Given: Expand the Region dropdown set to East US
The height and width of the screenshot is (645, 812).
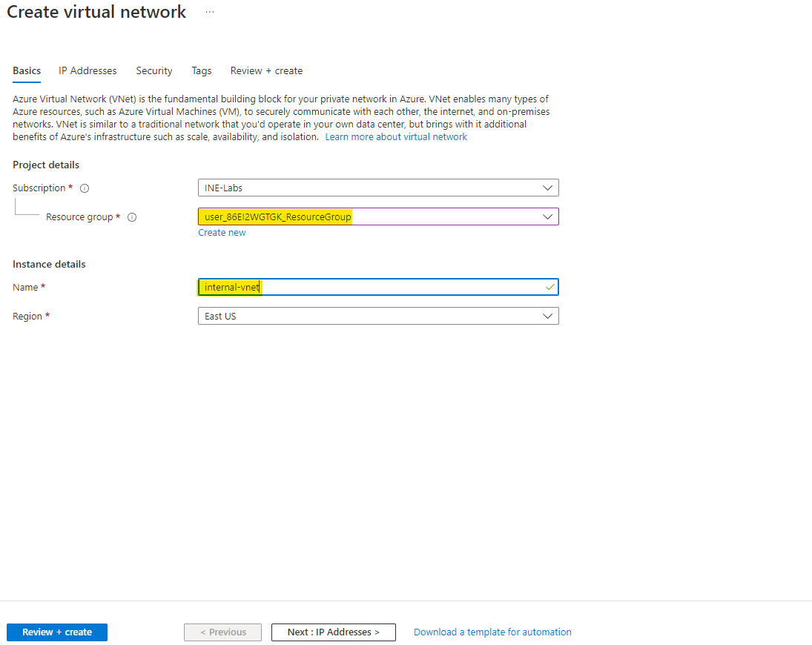Looking at the screenshot, I should click(378, 316).
